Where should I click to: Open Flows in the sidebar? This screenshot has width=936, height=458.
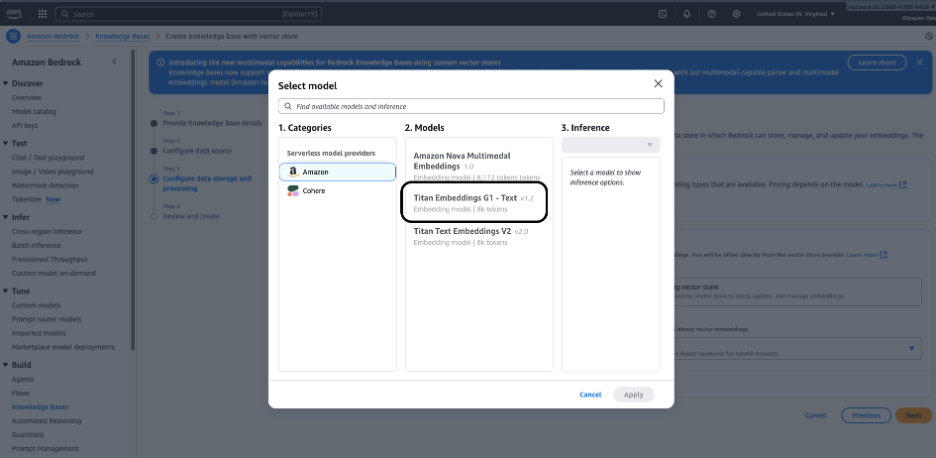21,393
